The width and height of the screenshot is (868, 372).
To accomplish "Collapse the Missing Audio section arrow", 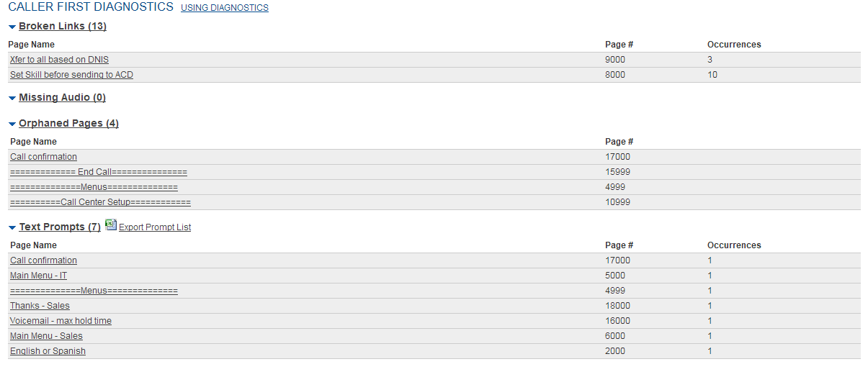I will (12, 99).
